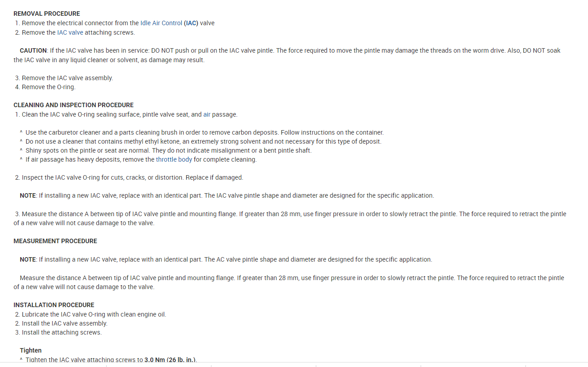Open the air link before 'passage'
The height and width of the screenshot is (367, 588).
point(207,114)
